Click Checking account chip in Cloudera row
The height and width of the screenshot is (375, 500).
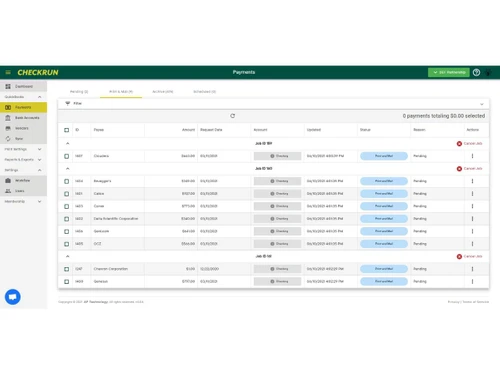(x=277, y=156)
